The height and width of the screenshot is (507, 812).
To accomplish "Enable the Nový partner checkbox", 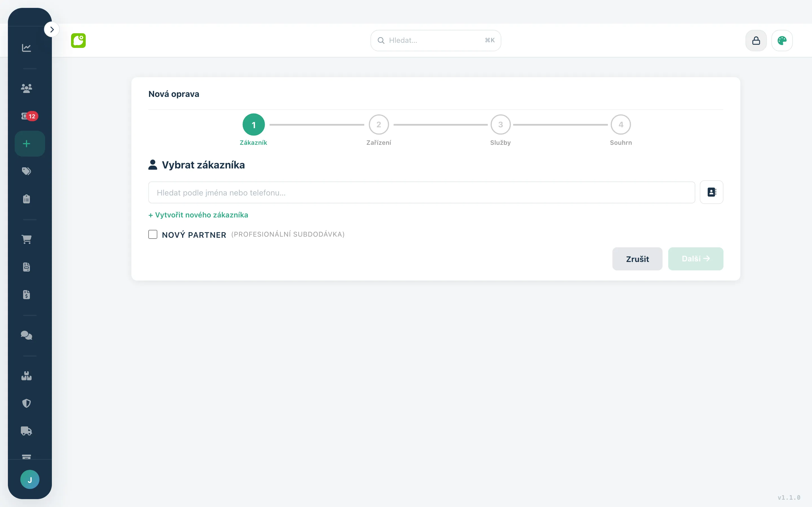I will [153, 234].
